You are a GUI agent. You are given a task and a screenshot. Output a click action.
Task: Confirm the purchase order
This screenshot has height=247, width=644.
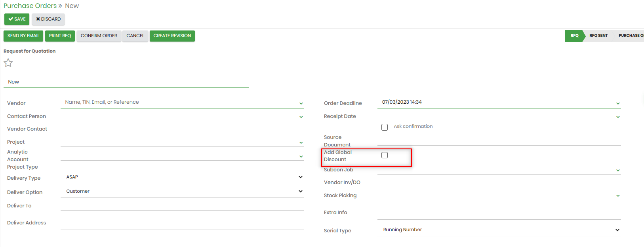(x=99, y=36)
